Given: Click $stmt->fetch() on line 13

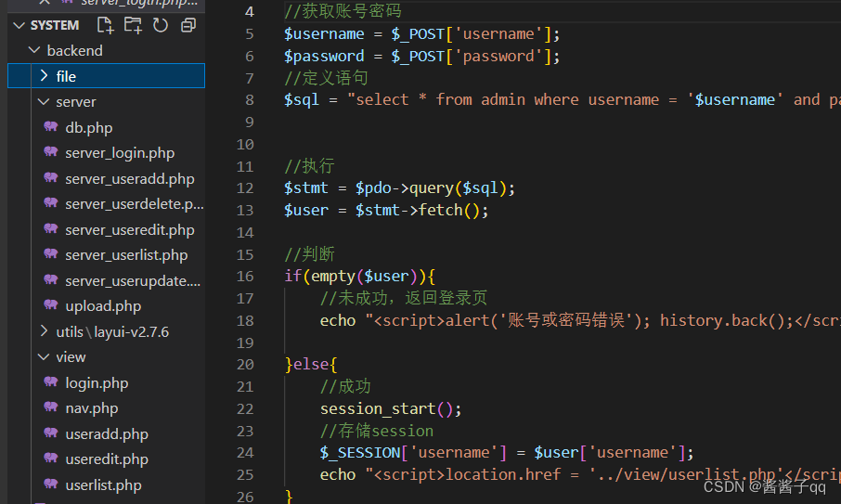Looking at the screenshot, I should (x=418, y=210).
